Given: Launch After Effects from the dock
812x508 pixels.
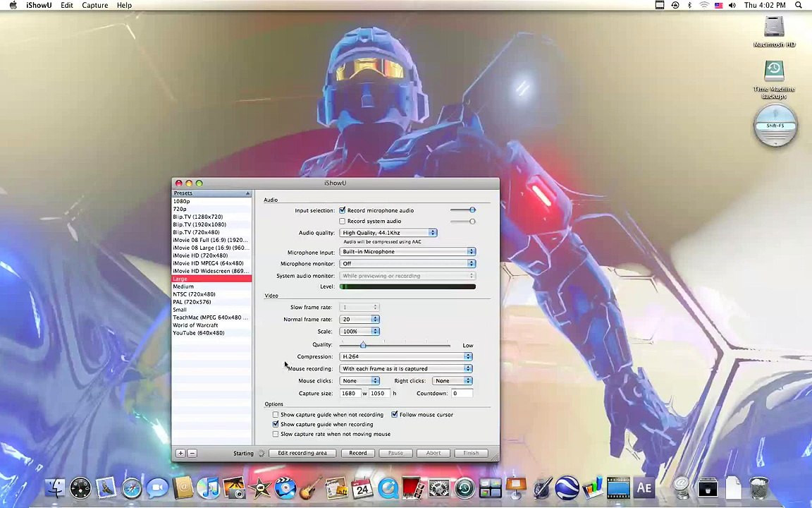Looking at the screenshot, I should point(644,488).
